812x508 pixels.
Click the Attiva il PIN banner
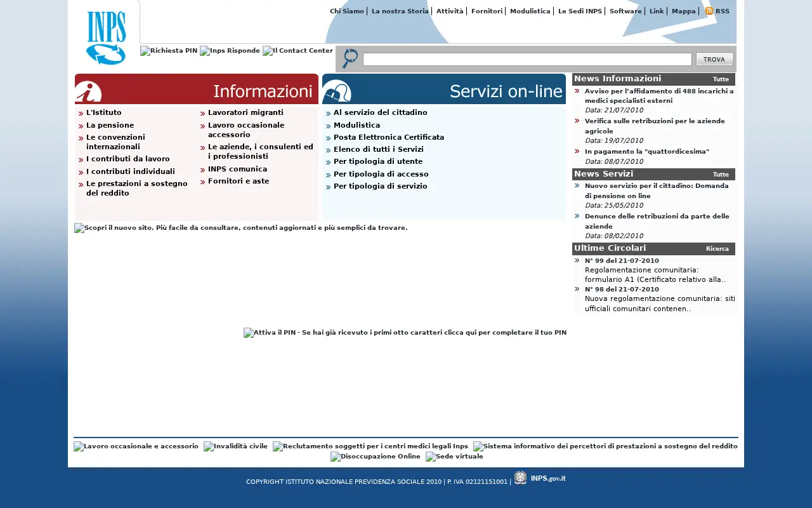(x=405, y=333)
